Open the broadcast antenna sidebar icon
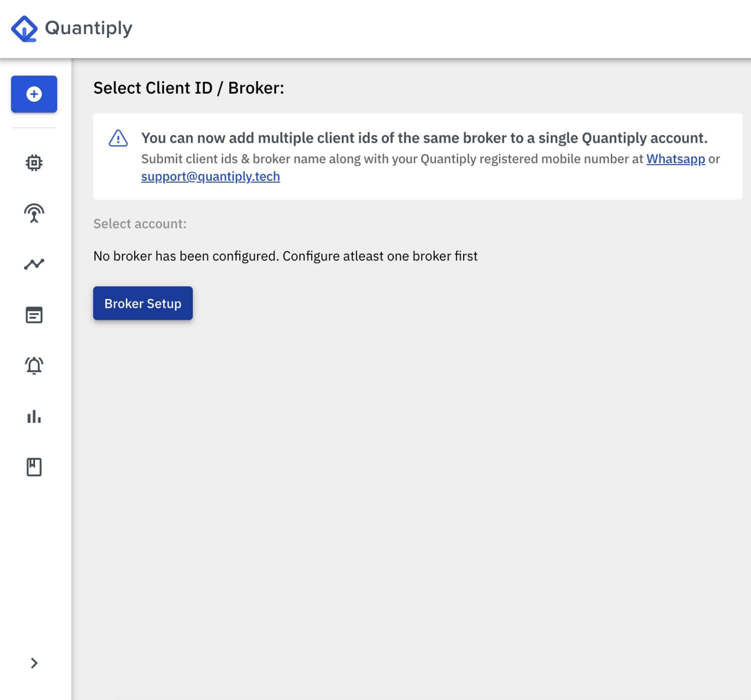751x700 pixels. (x=34, y=213)
